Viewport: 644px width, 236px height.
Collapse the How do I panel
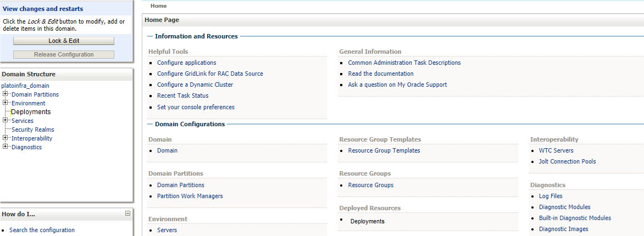pyautogui.click(x=127, y=213)
